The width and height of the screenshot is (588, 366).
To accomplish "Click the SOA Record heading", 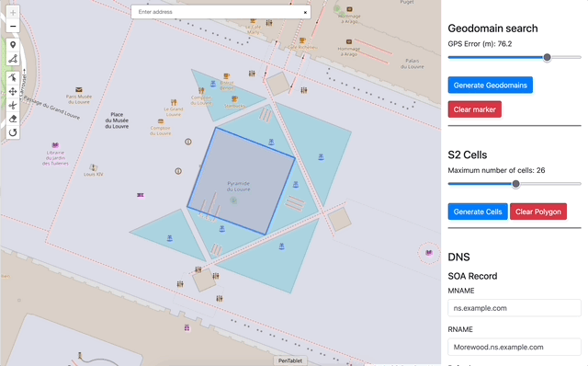I will point(472,276).
